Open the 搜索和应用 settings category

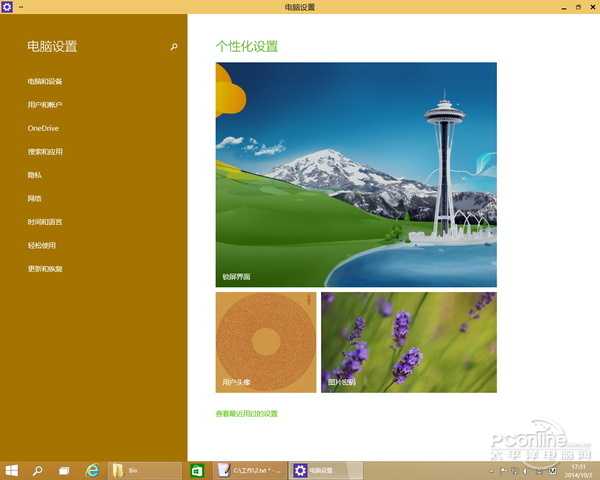click(45, 152)
